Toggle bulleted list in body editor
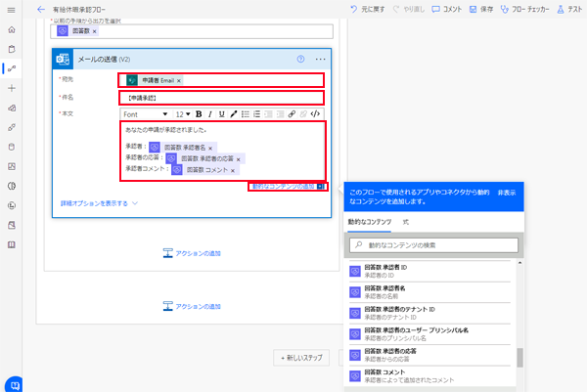Screen dimensions: 587x392 coord(246,114)
